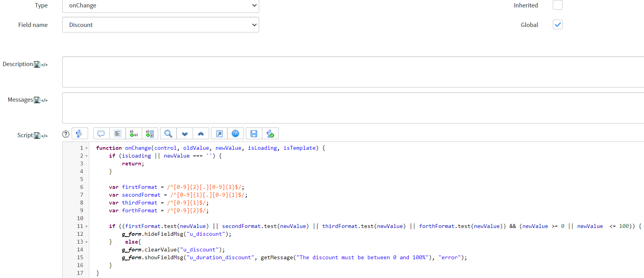Save script using the blue floppy disk icon
The image size is (644, 278).
254,134
